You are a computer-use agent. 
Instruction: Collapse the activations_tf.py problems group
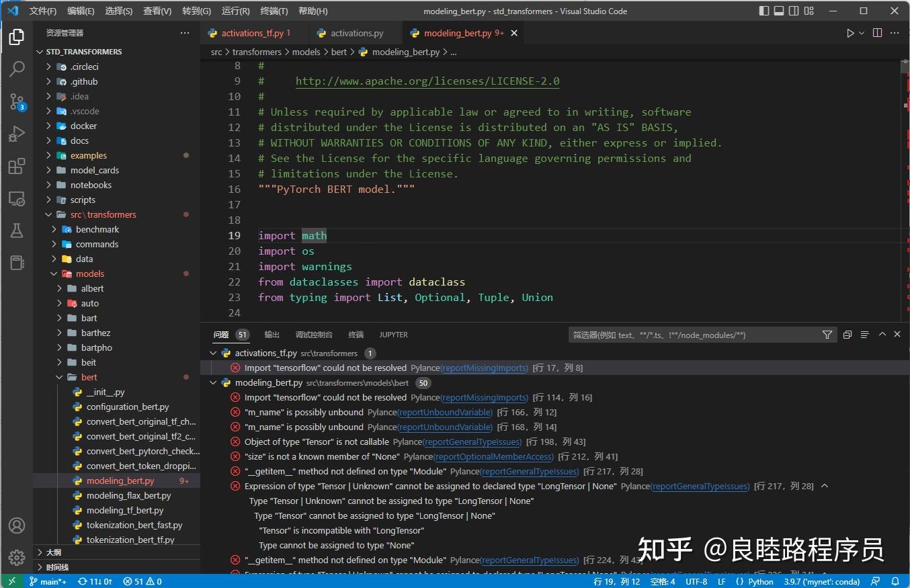click(214, 353)
